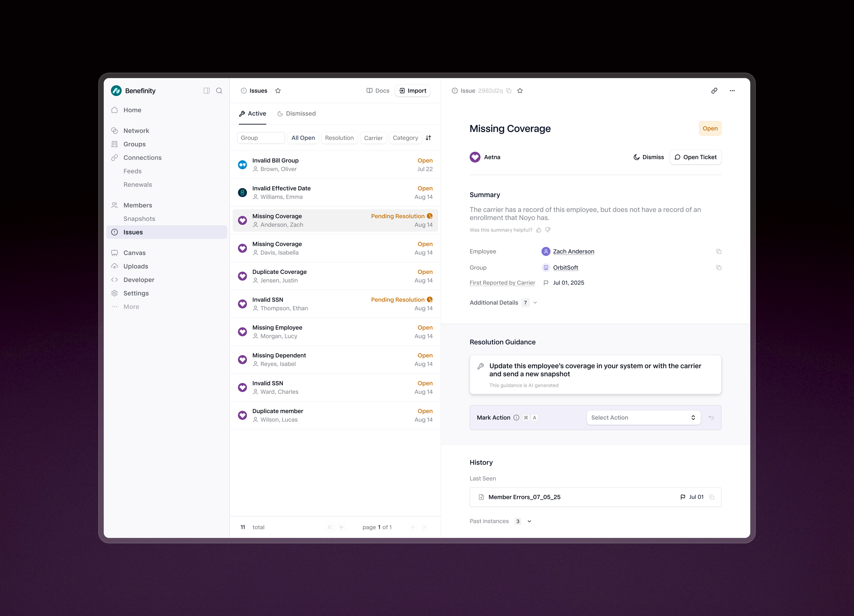This screenshot has width=854, height=616.
Task: Open the Select Action dropdown
Action: 643,417
